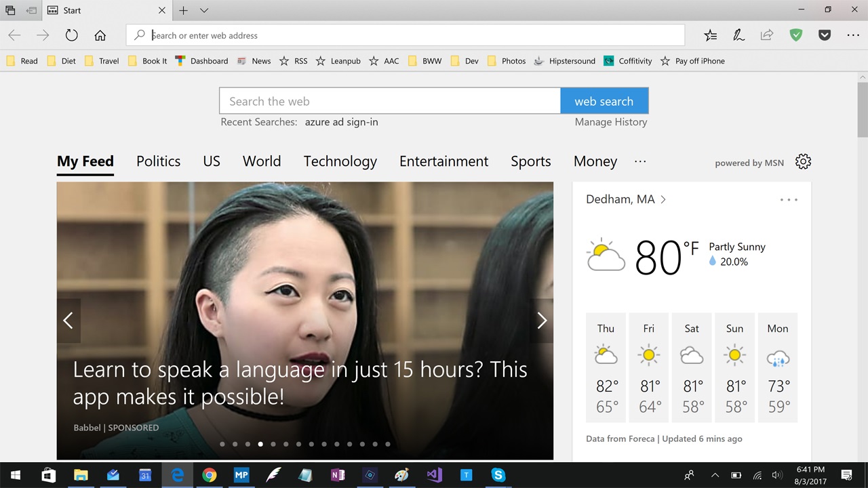Open the Settings and more menu
The image size is (868, 488).
coord(853,35)
